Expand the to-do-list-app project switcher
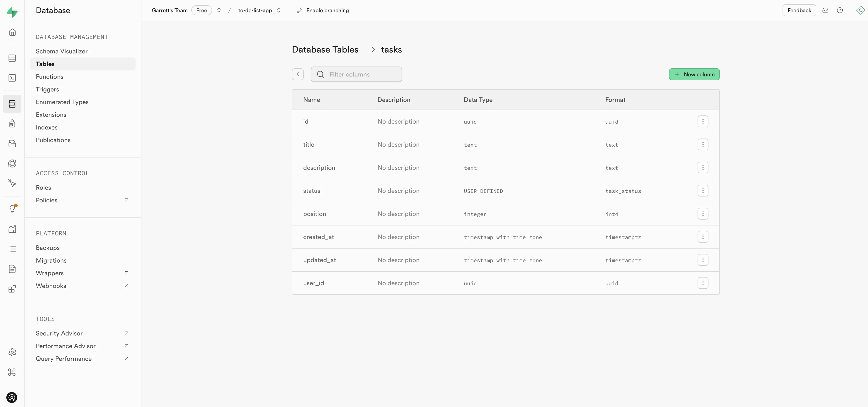This screenshot has width=868, height=407. pyautogui.click(x=279, y=10)
